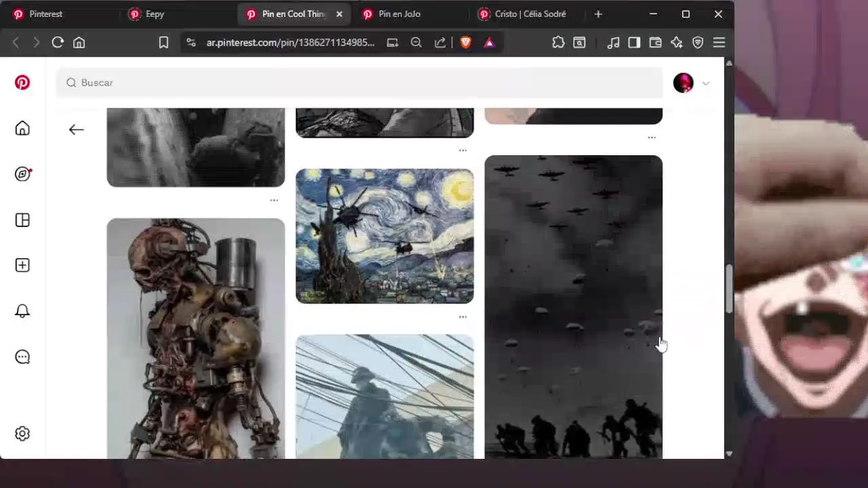Screen dimensions: 868x488
Task: Click the second toolbar icon after extensions
Action: tap(579, 42)
